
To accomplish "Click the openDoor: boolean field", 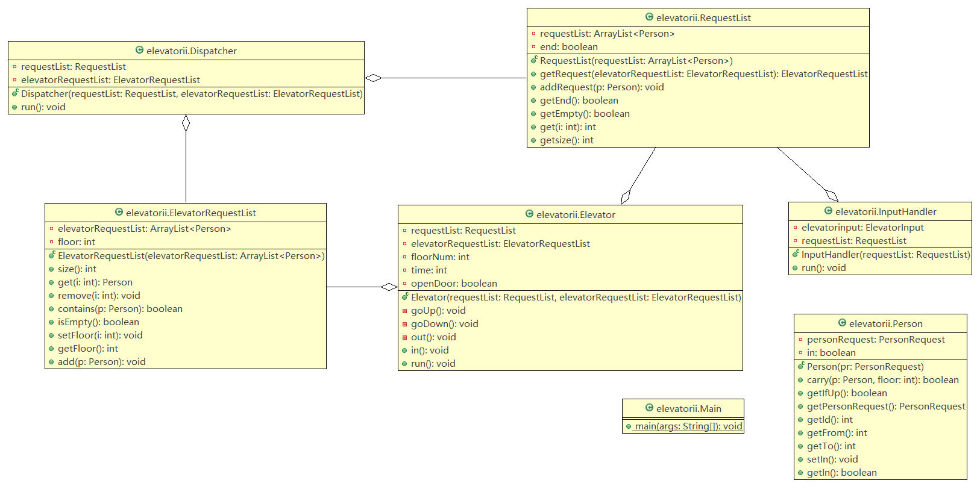I will [x=454, y=284].
